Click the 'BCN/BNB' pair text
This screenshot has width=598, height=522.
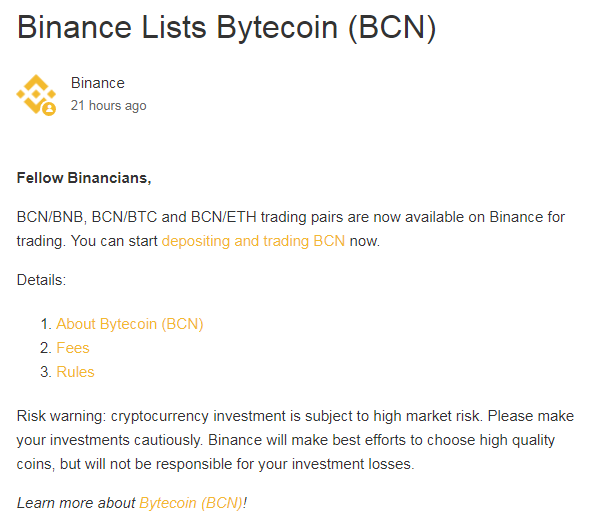coord(50,217)
